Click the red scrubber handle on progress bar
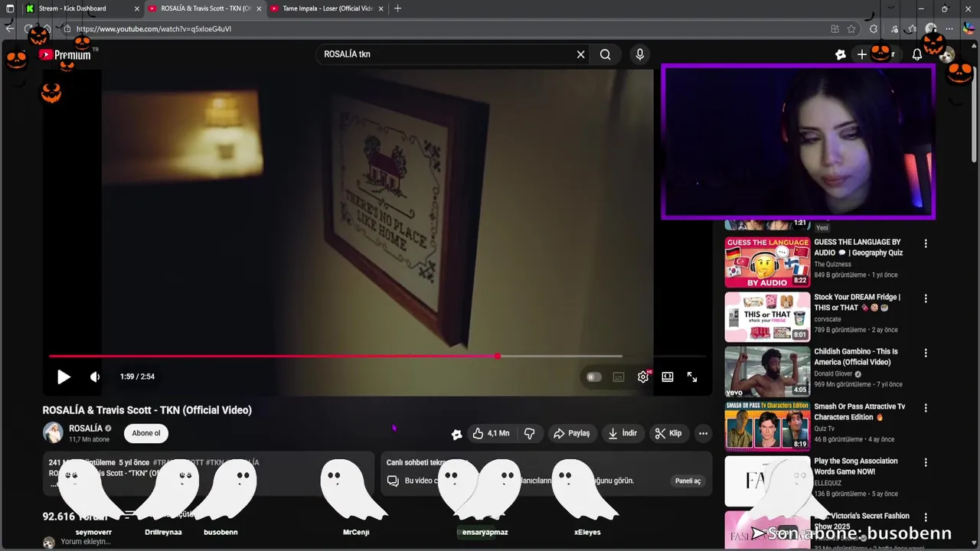Viewport: 980px width, 551px height. tap(498, 356)
